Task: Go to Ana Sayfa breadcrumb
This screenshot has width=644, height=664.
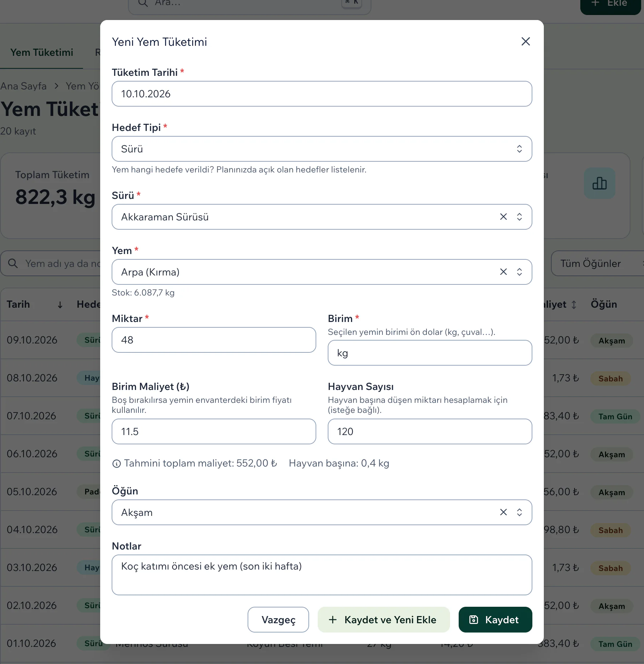Action: pyautogui.click(x=23, y=86)
